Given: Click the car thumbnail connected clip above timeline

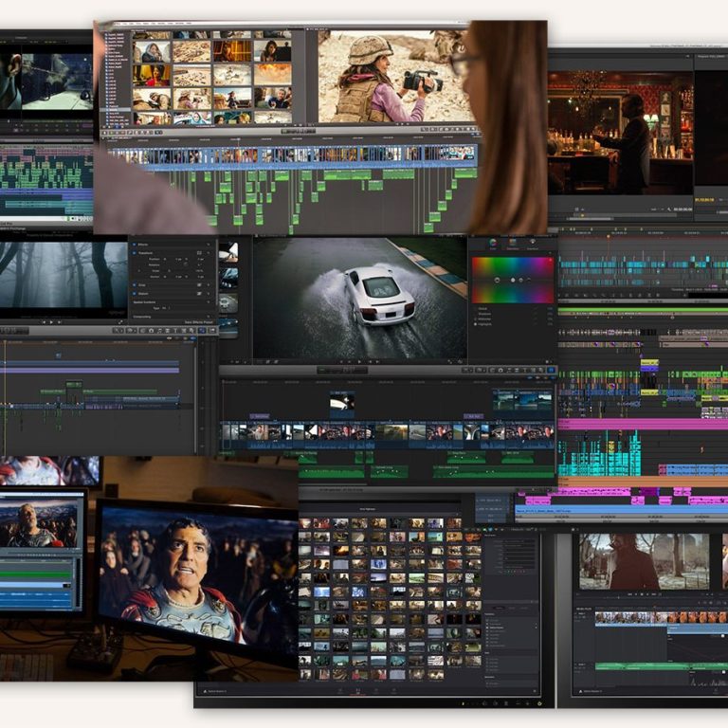Looking at the screenshot, I should 342,404.
